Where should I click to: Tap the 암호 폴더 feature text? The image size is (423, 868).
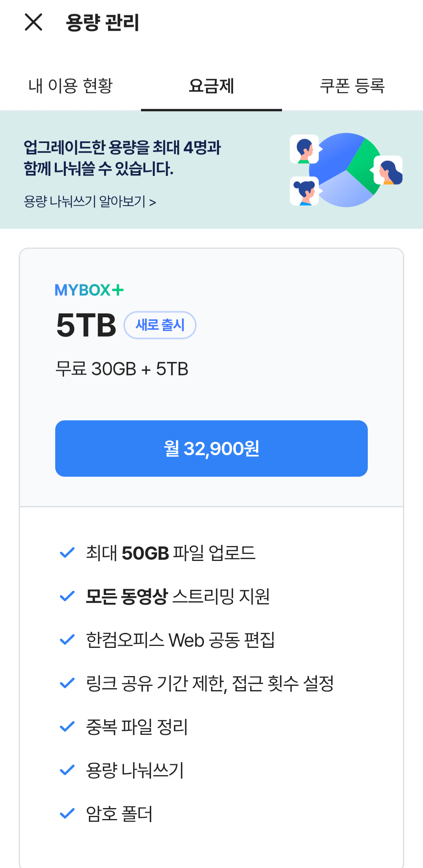(x=119, y=814)
